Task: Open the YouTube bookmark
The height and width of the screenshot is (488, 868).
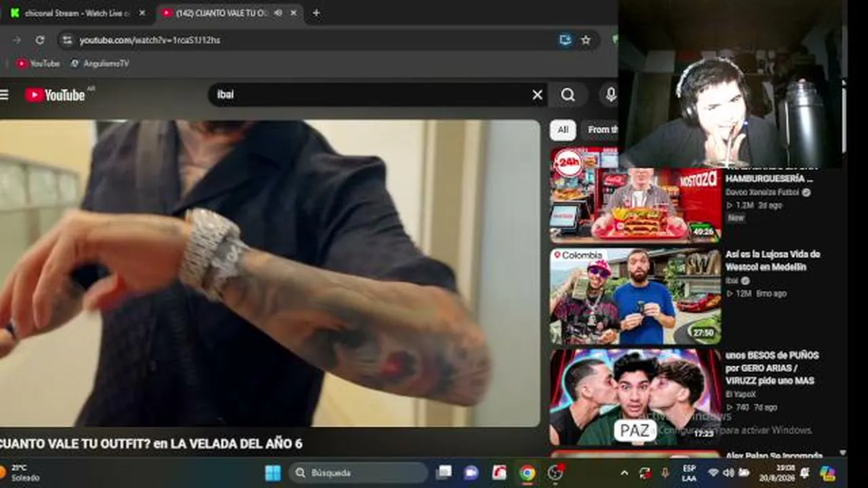Action: pyautogui.click(x=38, y=63)
